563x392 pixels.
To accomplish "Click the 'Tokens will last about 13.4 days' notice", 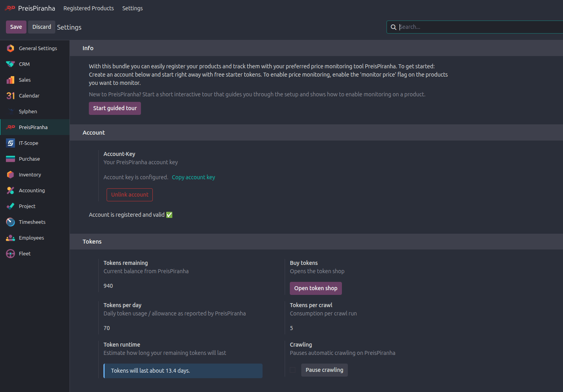I will click(x=183, y=371).
